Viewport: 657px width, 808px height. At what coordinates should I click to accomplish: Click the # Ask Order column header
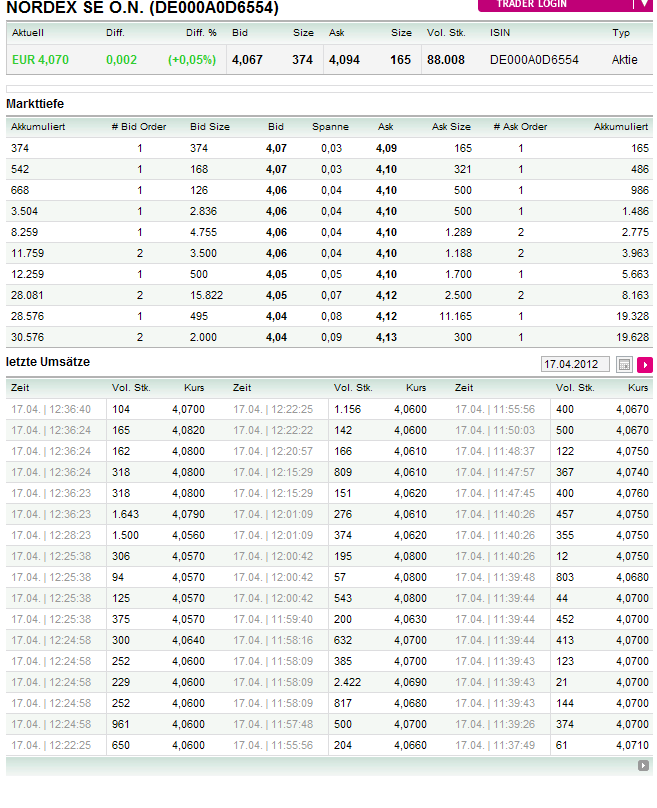[x=520, y=127]
